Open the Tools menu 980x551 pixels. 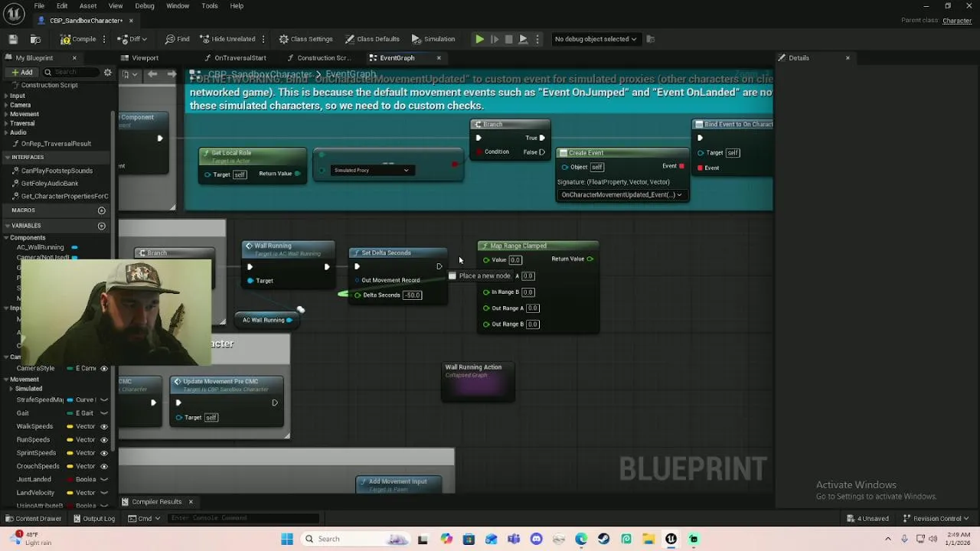210,6
